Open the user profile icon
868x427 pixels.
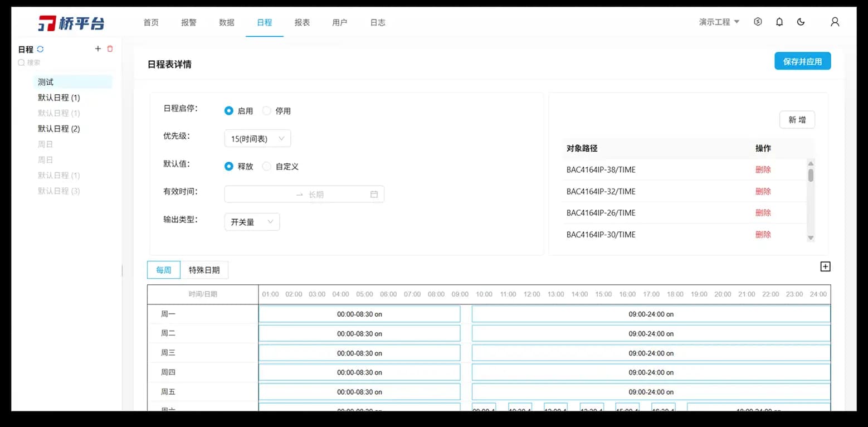point(835,22)
